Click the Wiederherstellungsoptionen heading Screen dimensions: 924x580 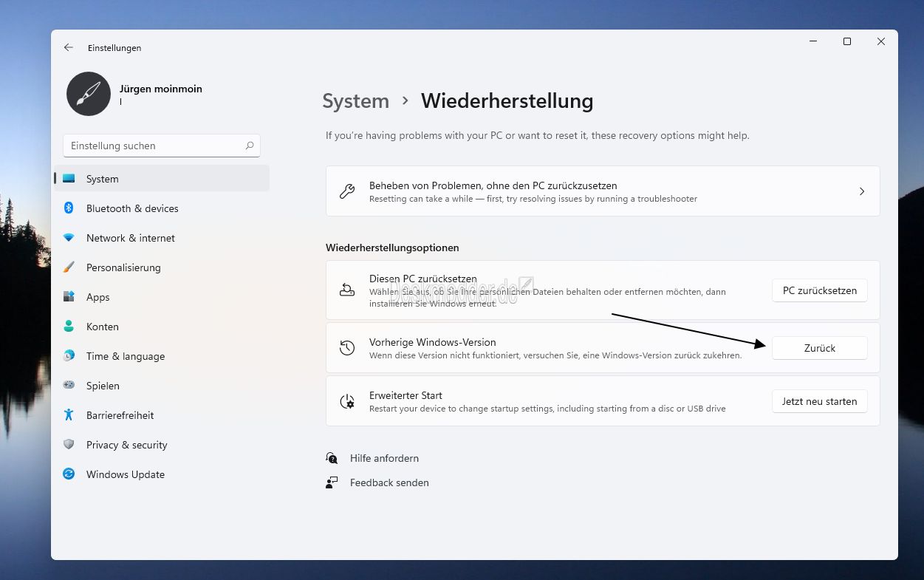(392, 248)
